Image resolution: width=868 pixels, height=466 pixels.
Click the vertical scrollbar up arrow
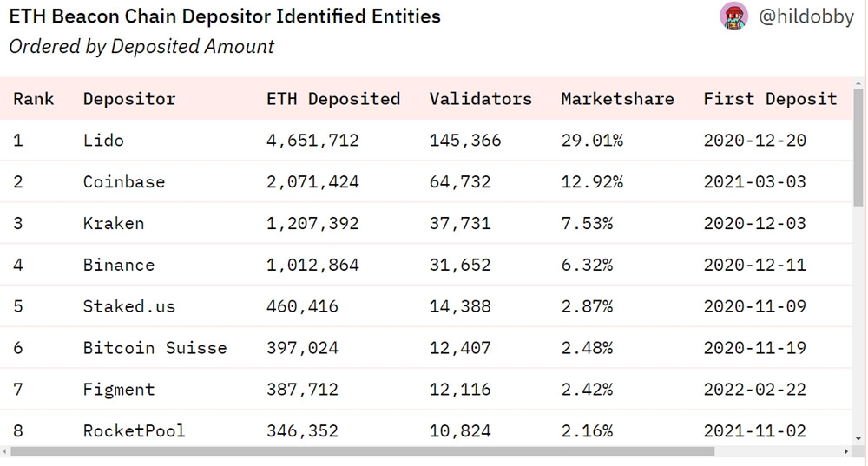859,83
